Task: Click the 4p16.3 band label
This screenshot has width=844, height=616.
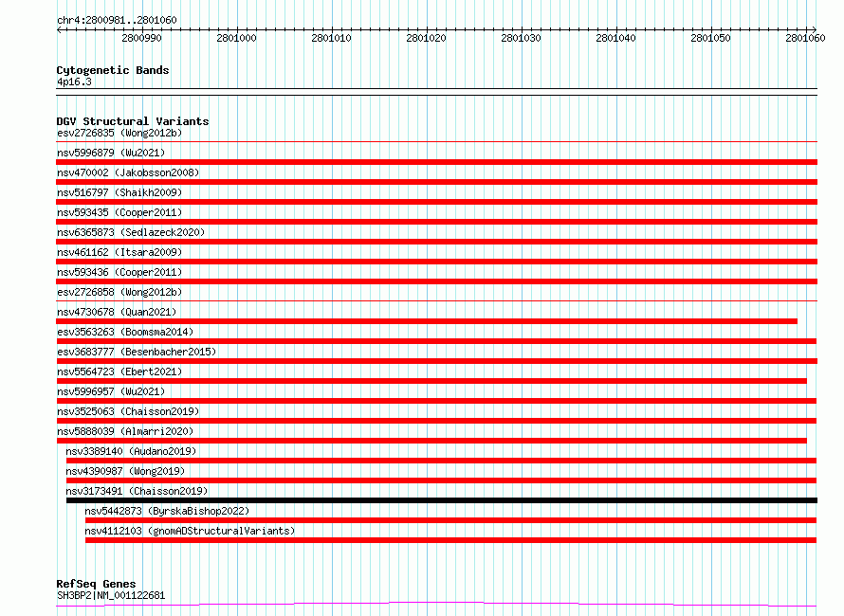Action: coord(74,82)
